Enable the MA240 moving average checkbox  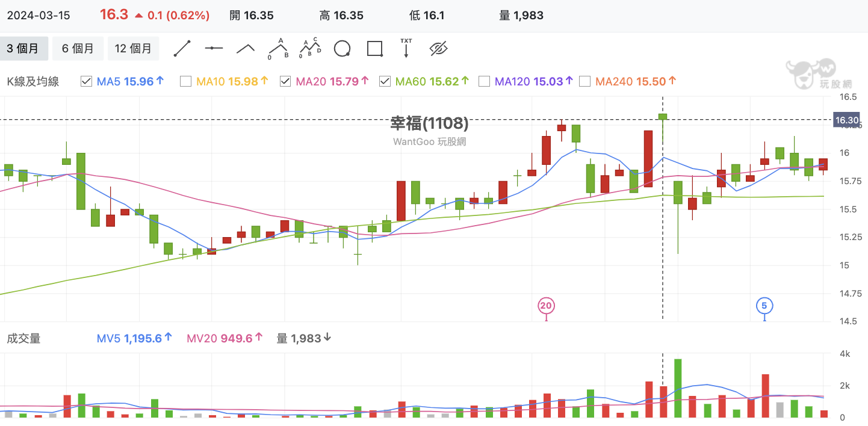(584, 81)
